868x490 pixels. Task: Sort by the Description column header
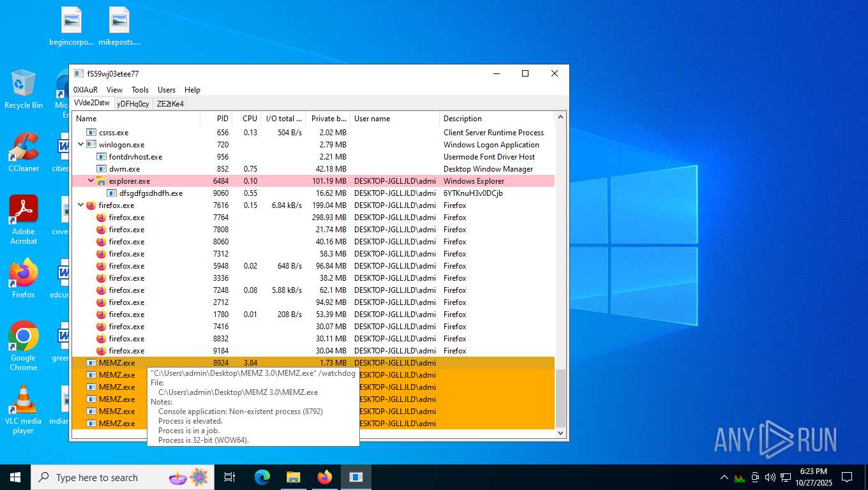coord(497,119)
